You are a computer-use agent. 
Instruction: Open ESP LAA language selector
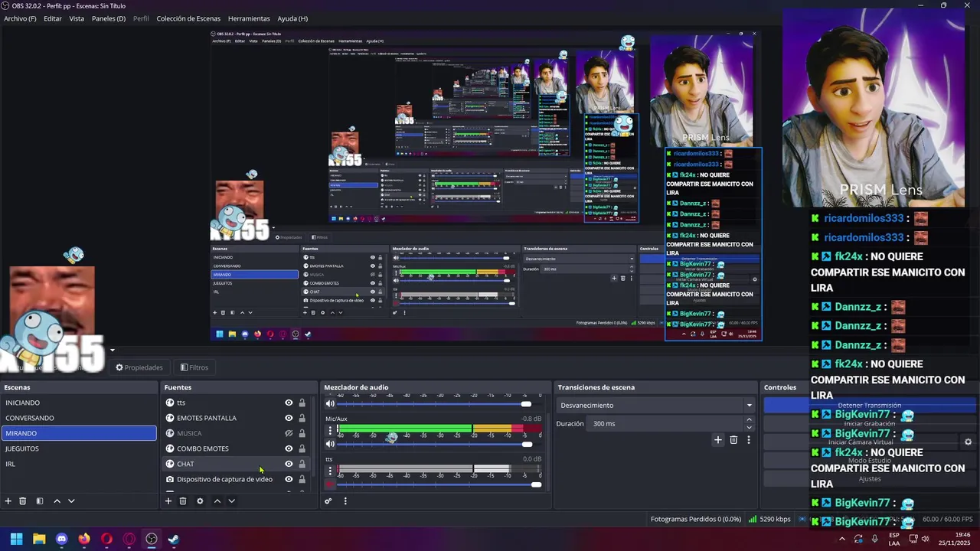click(x=894, y=539)
